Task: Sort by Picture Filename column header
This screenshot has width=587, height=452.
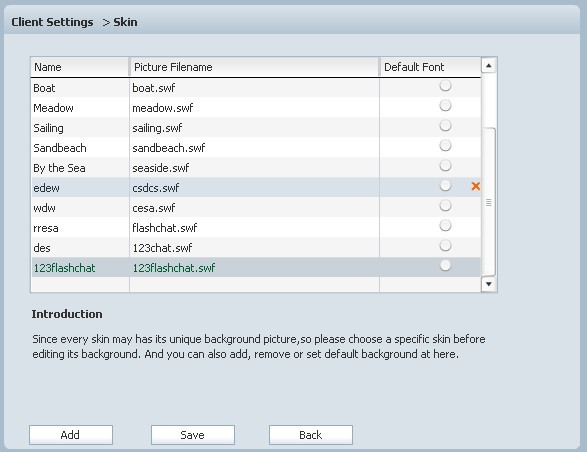Action: (254, 67)
